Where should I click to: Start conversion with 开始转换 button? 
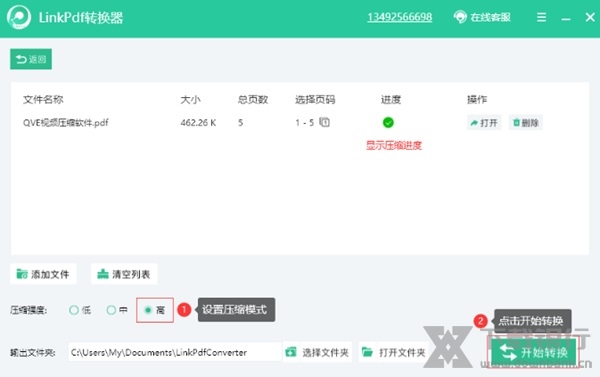534,352
